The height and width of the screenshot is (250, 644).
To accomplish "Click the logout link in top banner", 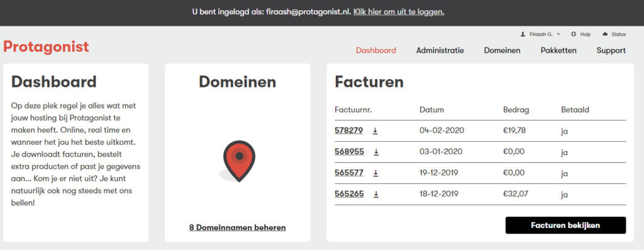I will [399, 12].
